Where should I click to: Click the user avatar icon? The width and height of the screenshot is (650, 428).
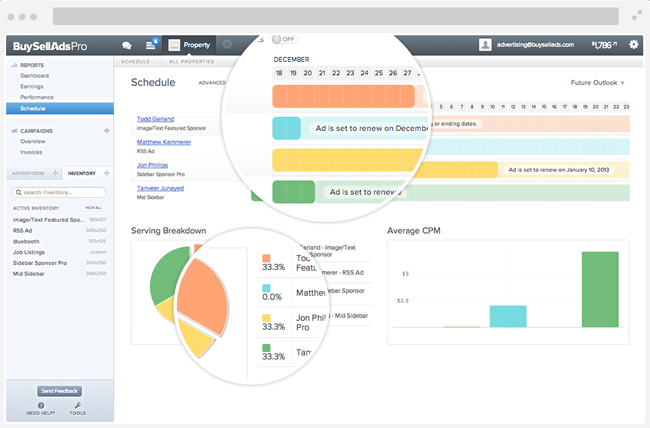485,45
